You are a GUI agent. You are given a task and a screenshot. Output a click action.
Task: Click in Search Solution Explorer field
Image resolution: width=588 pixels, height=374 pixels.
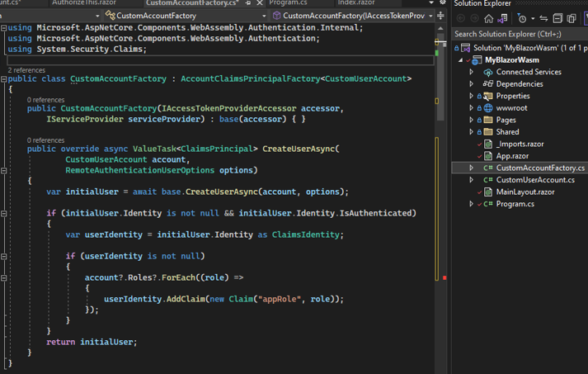click(x=520, y=34)
